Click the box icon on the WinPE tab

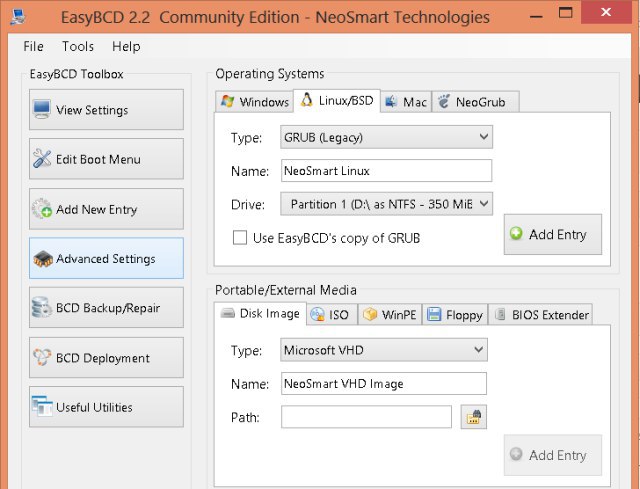[370, 314]
